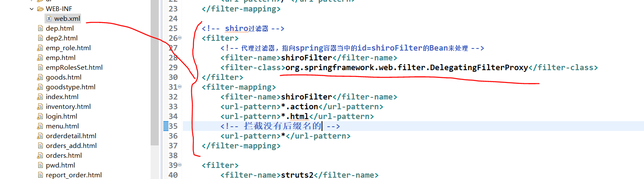Click the marker beside line 35
This screenshot has width=644, height=179.
coord(166,126)
